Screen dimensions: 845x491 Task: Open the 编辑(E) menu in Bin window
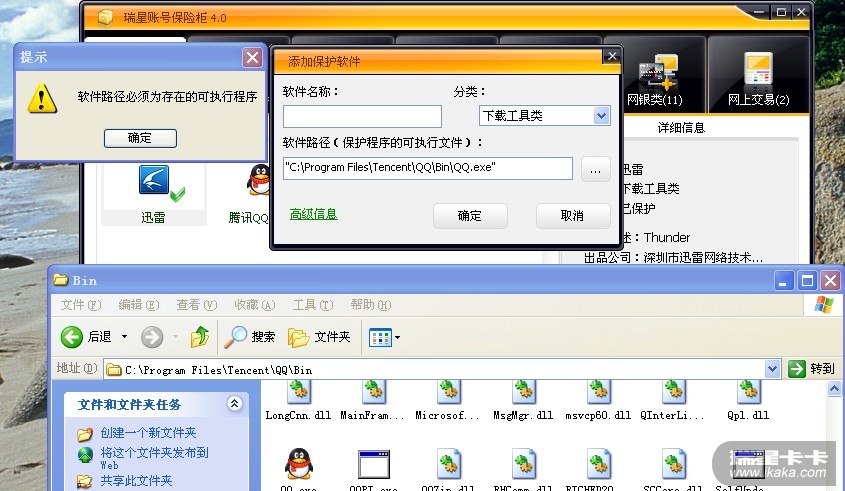click(x=138, y=305)
